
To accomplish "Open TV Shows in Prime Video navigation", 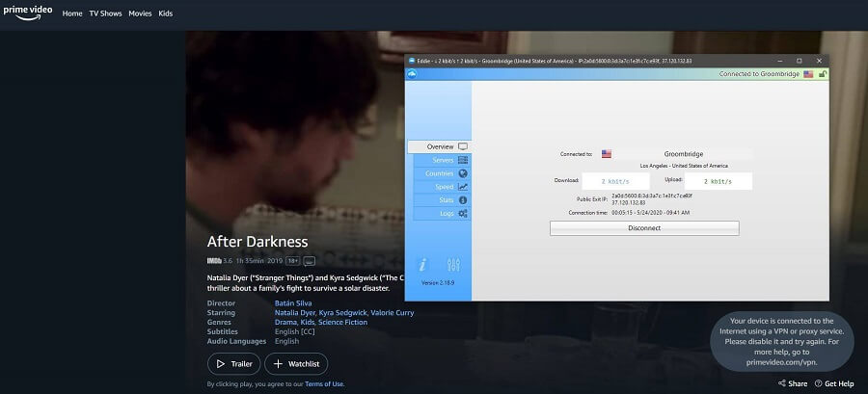I will point(105,13).
